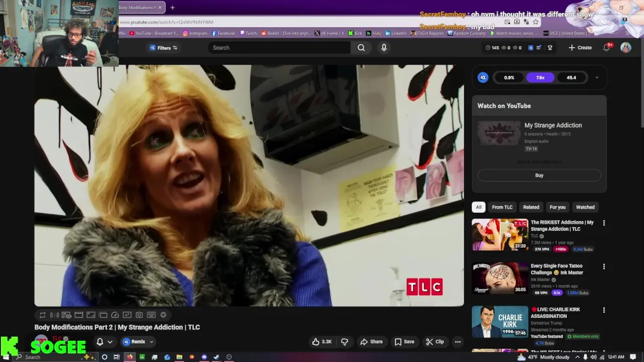This screenshot has height=362, width=644.
Task: Open The RISKIEST Addictions video thumbnail
Action: [x=500, y=234]
